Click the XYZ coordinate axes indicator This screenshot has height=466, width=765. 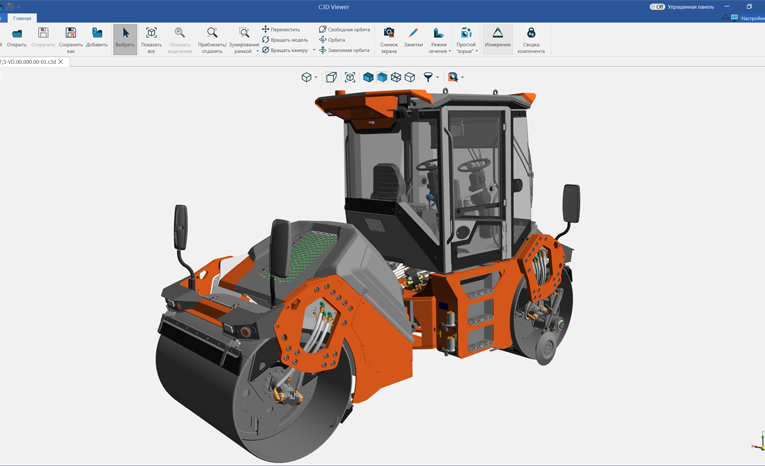[759, 442]
